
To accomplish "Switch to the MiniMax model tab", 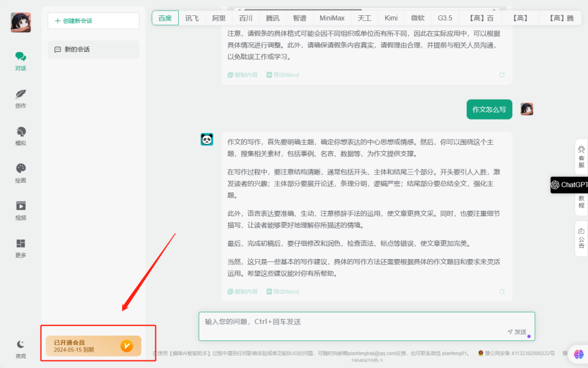I will 332,18.
